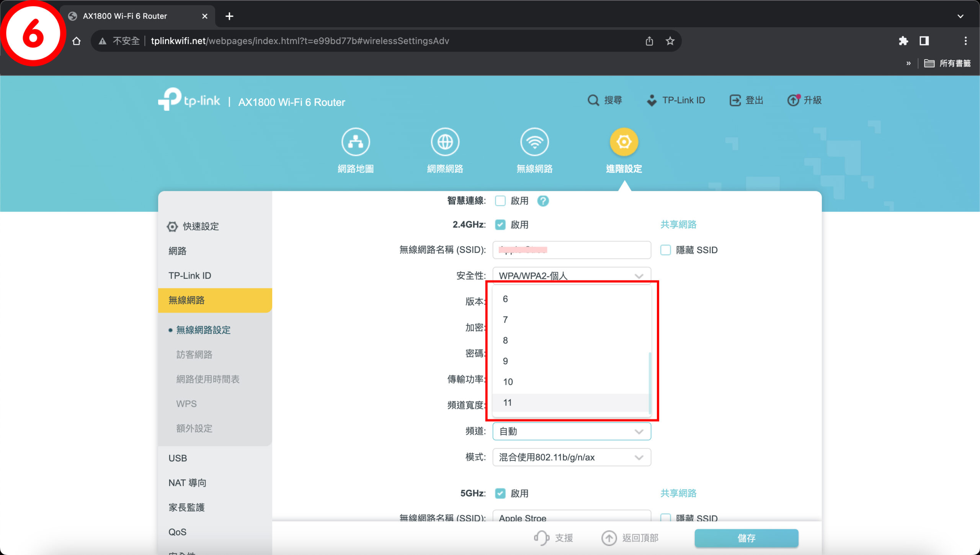Open the 進階設定 advanced gear icon
The image size is (980, 555).
[624, 142]
